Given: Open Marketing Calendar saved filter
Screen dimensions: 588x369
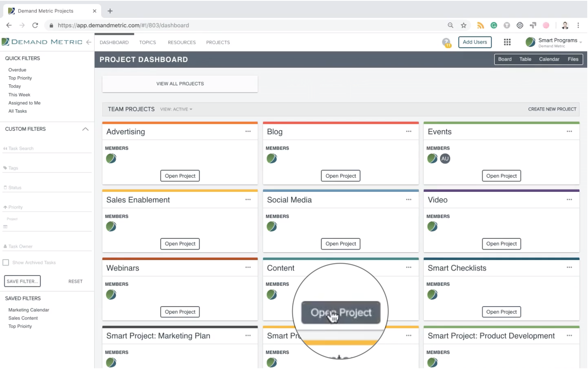Looking at the screenshot, I should (x=29, y=310).
